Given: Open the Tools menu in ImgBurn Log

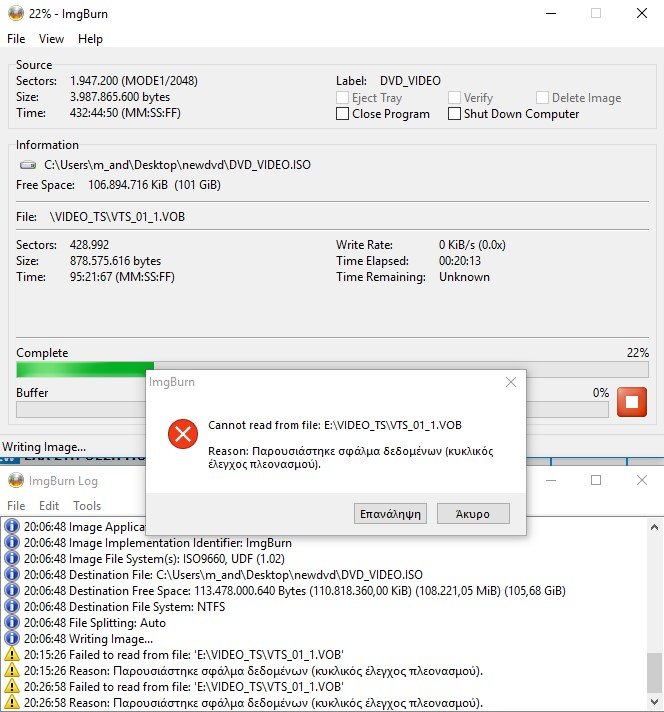Looking at the screenshot, I should (87, 506).
